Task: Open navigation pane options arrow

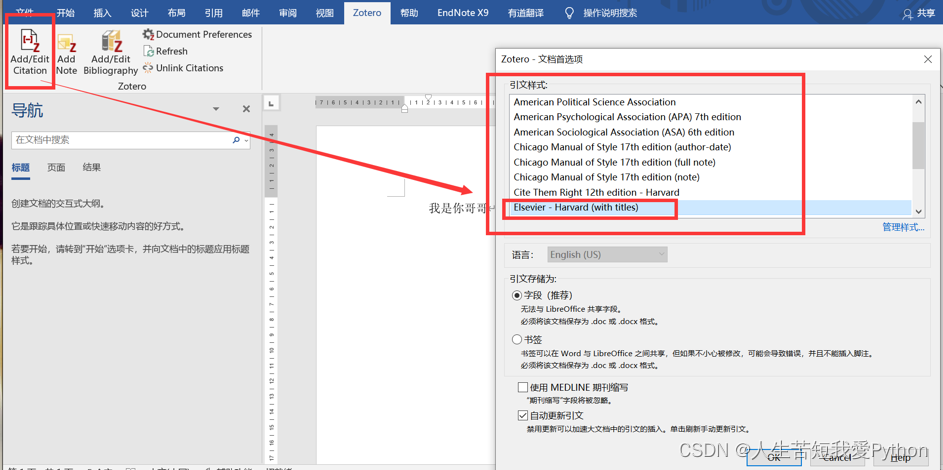Action: (216, 109)
